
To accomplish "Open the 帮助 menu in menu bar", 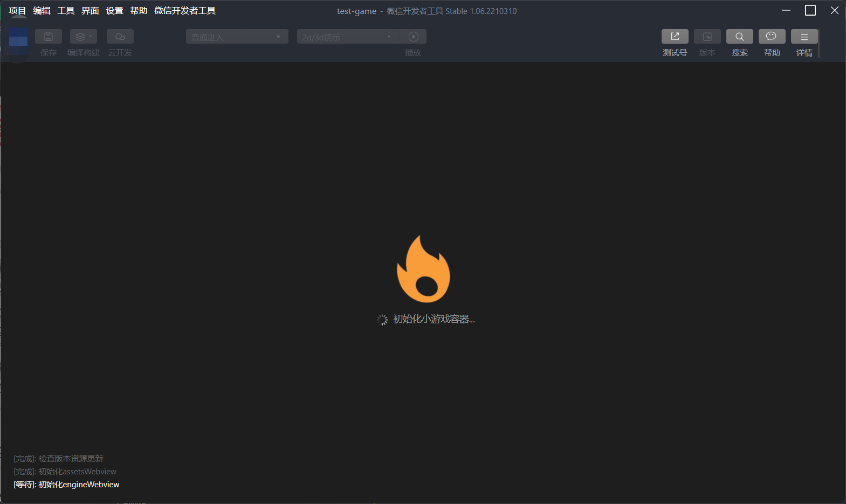I will (x=139, y=11).
